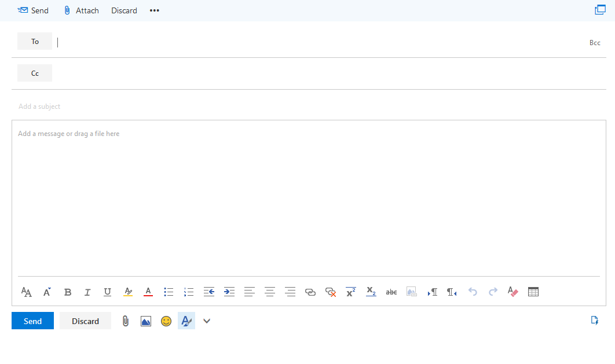Toggle strikethrough formatting
Viewport: 615px width, 364px height.
point(391,292)
